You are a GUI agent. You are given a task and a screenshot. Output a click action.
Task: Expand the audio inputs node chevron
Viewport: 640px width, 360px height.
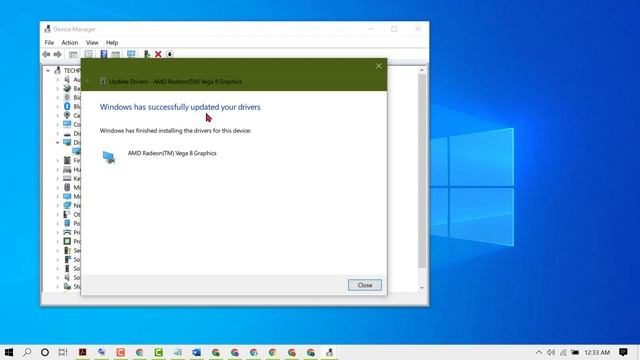tap(58, 80)
